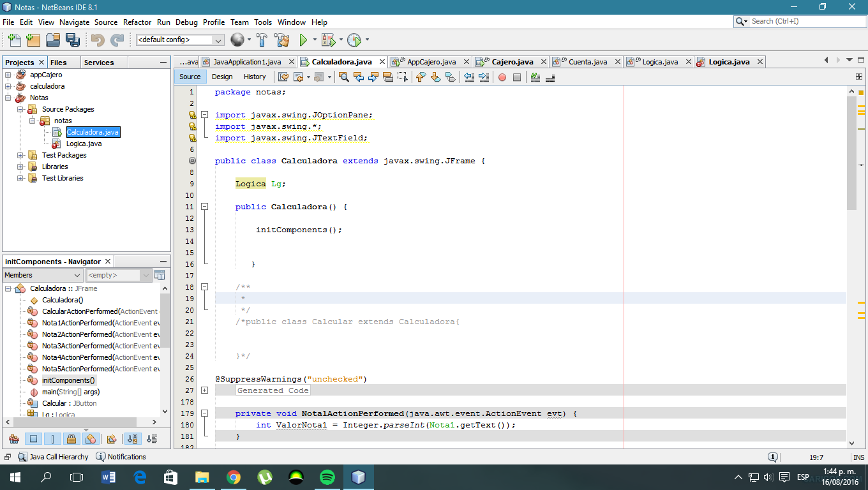Click the globe browser icon in toolbar
The height and width of the screenshot is (490, 868).
pyautogui.click(x=237, y=40)
